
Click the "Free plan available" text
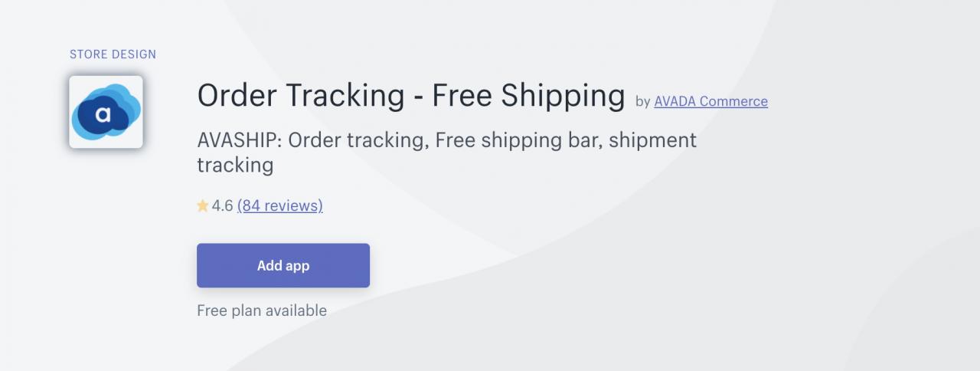262,310
